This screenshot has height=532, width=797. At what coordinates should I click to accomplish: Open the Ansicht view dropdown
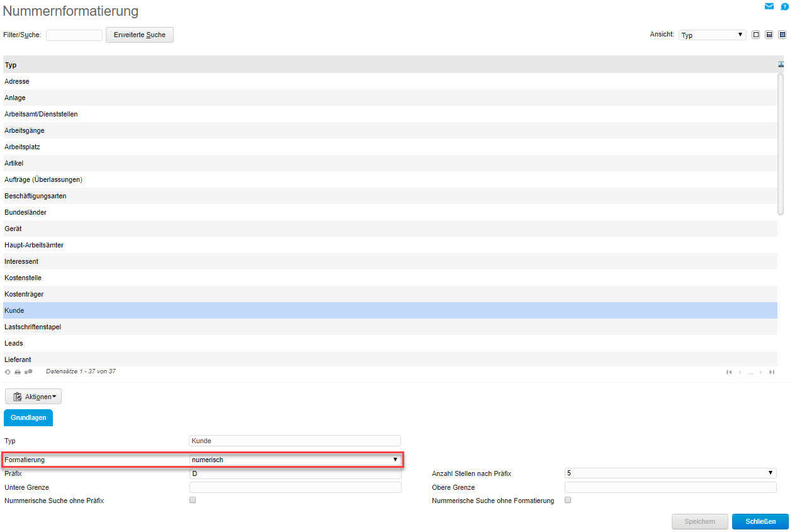(x=713, y=35)
